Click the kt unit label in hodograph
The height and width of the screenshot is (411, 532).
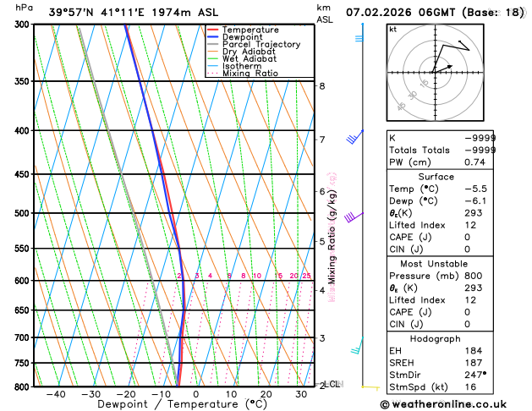(x=393, y=30)
